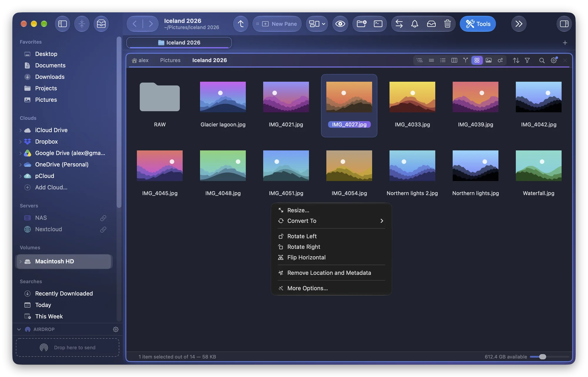Open the notifications bell icon

click(x=415, y=24)
